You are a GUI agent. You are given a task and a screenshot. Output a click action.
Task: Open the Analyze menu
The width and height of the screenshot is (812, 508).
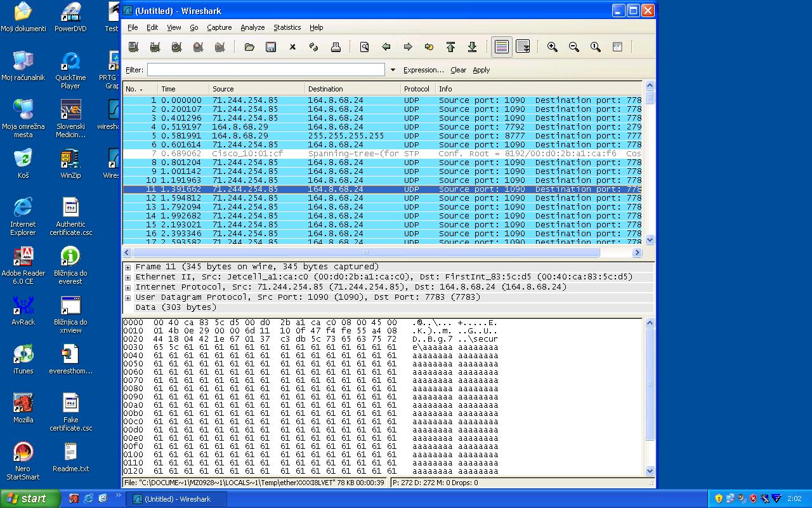pos(252,27)
